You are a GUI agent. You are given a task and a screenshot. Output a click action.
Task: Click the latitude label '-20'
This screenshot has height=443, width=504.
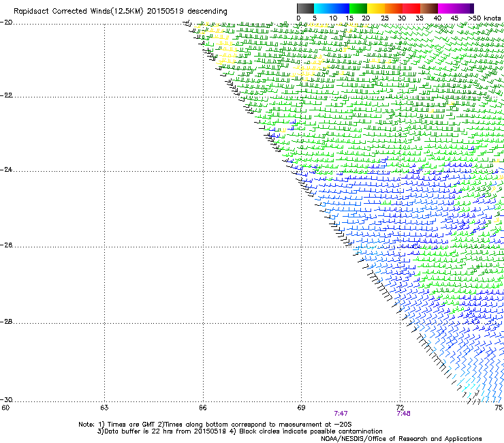(6, 22)
